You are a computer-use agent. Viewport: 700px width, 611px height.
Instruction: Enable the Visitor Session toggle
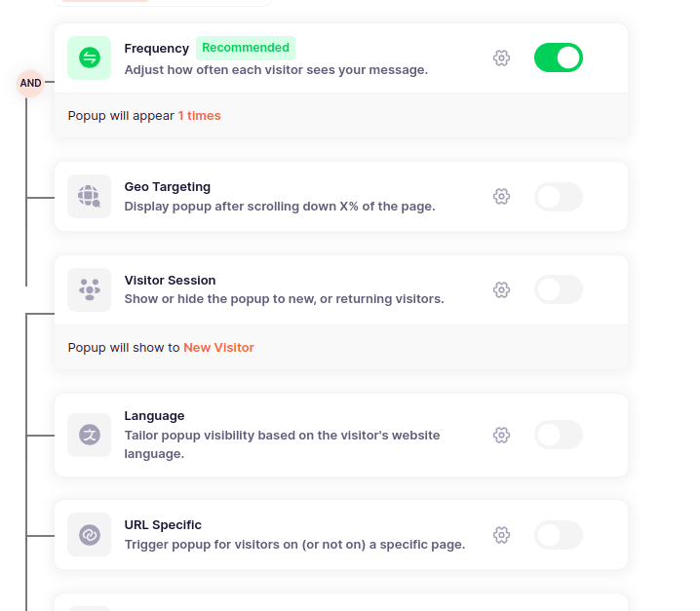(x=559, y=289)
